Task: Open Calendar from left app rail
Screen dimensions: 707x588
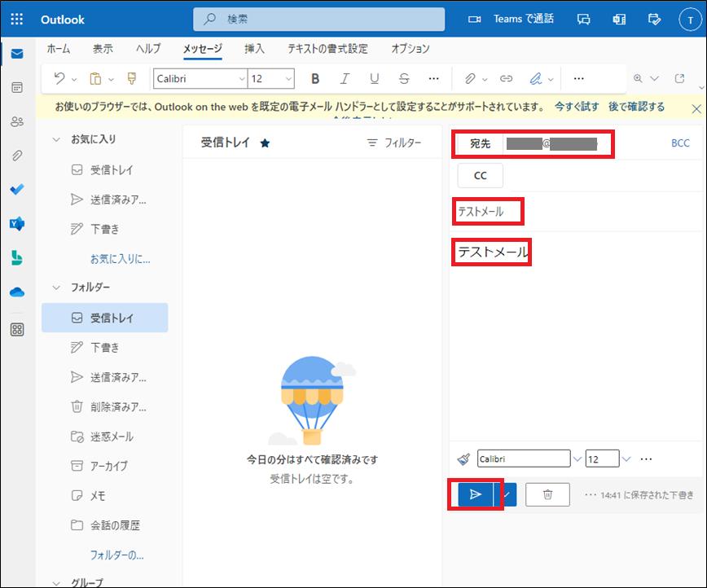Action: (x=17, y=87)
